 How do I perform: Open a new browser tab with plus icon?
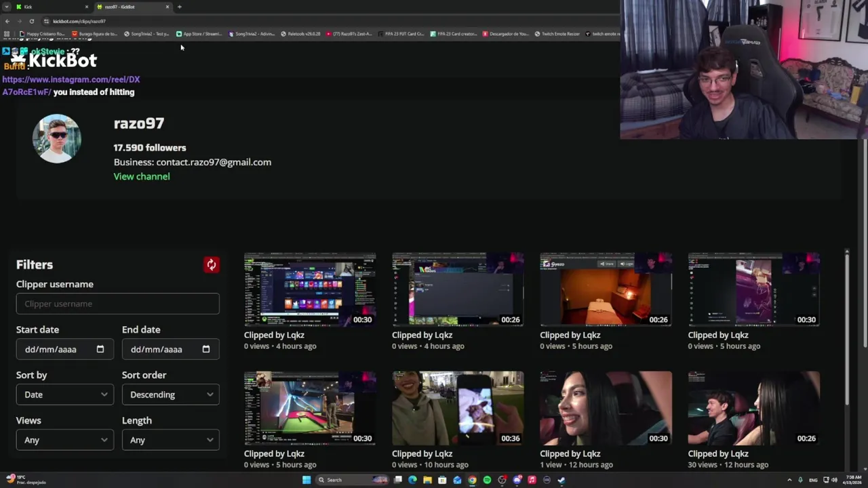coord(180,7)
